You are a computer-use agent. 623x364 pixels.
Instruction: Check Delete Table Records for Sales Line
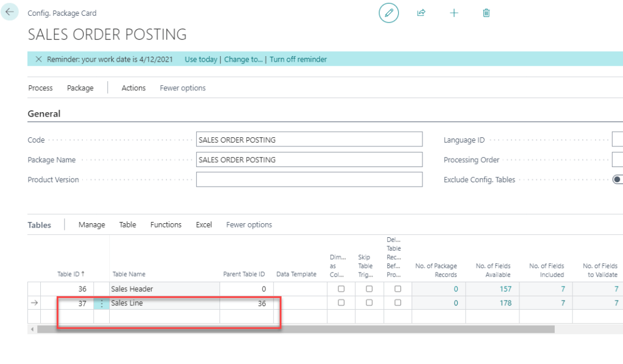397,302
